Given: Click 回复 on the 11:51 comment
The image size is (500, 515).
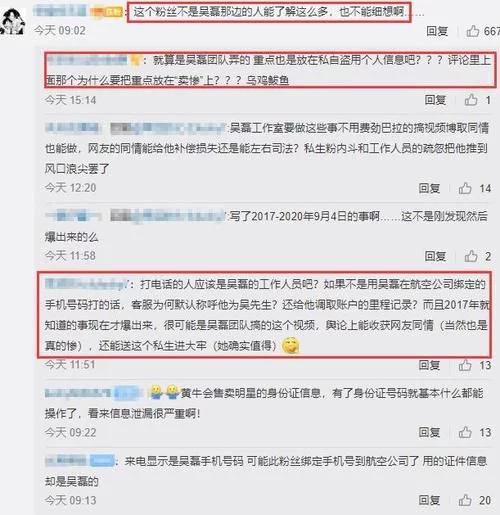Looking at the screenshot, I should point(429,365).
